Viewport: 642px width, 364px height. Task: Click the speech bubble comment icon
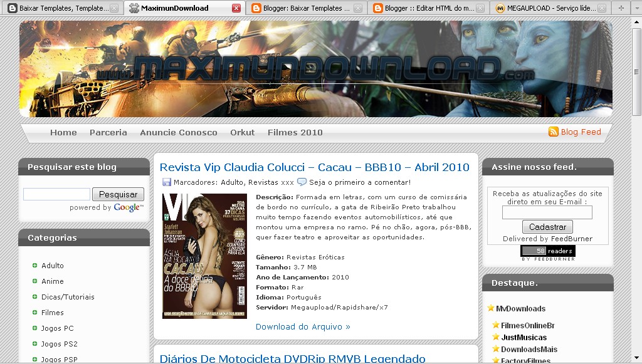click(x=302, y=182)
